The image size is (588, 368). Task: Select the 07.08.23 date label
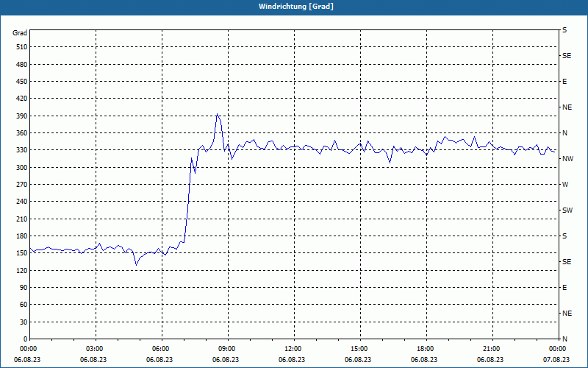[x=556, y=360]
